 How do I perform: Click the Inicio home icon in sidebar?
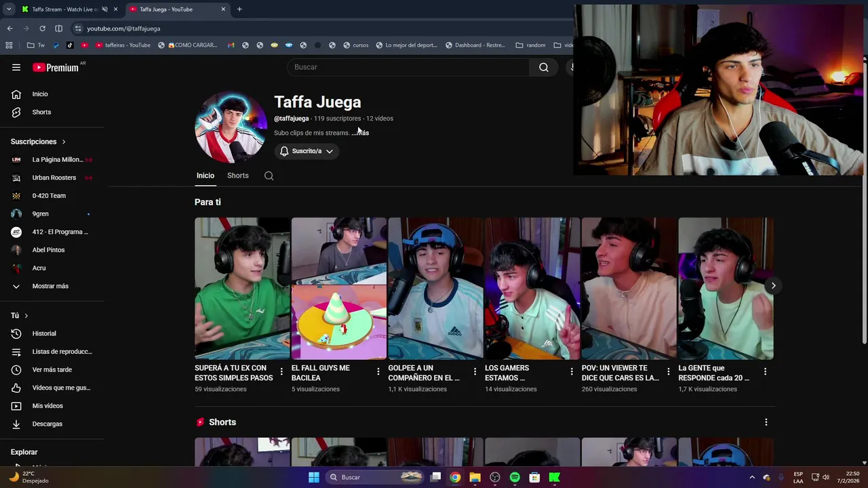16,94
